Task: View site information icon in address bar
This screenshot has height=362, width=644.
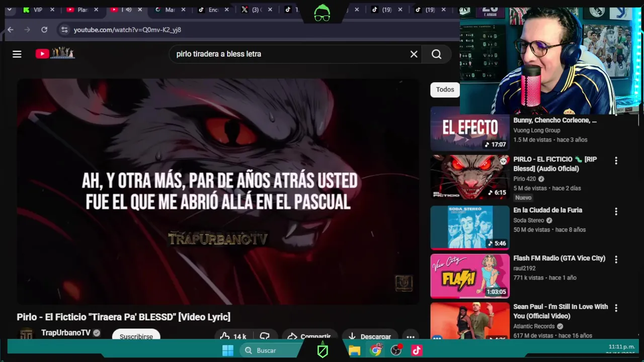Action: coord(64,30)
